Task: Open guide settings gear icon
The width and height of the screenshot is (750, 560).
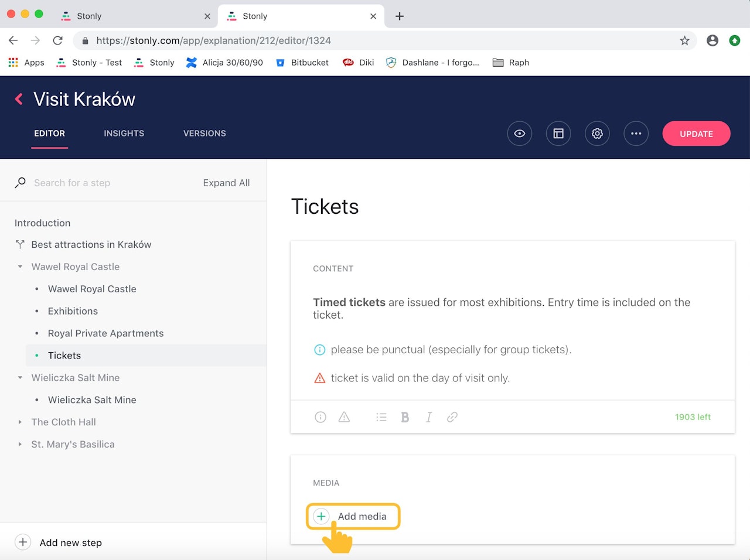Action: tap(597, 134)
